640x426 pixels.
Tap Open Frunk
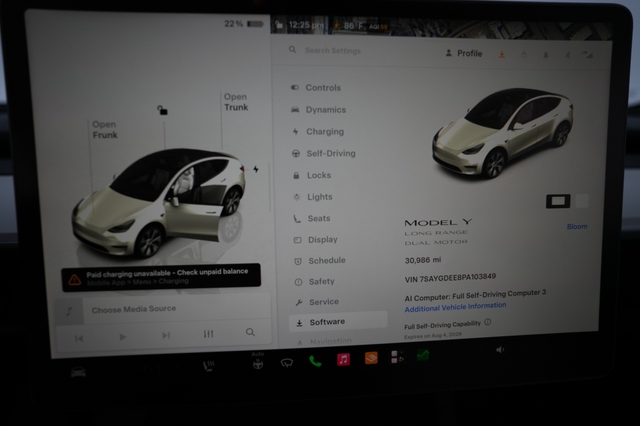(x=104, y=130)
